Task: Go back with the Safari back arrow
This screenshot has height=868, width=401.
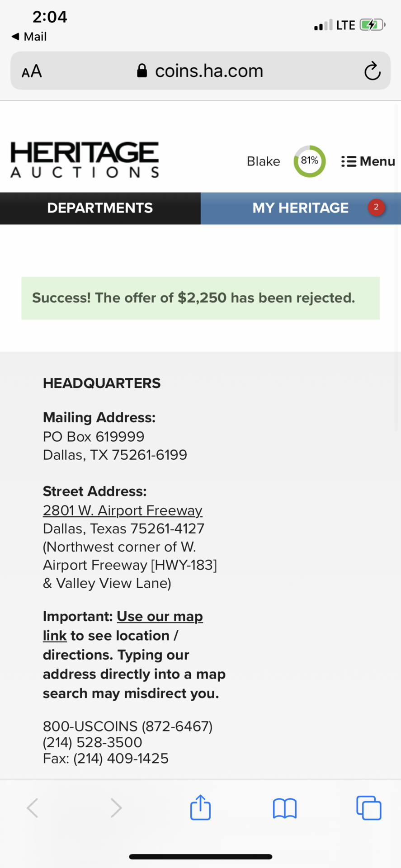Action: (32, 808)
